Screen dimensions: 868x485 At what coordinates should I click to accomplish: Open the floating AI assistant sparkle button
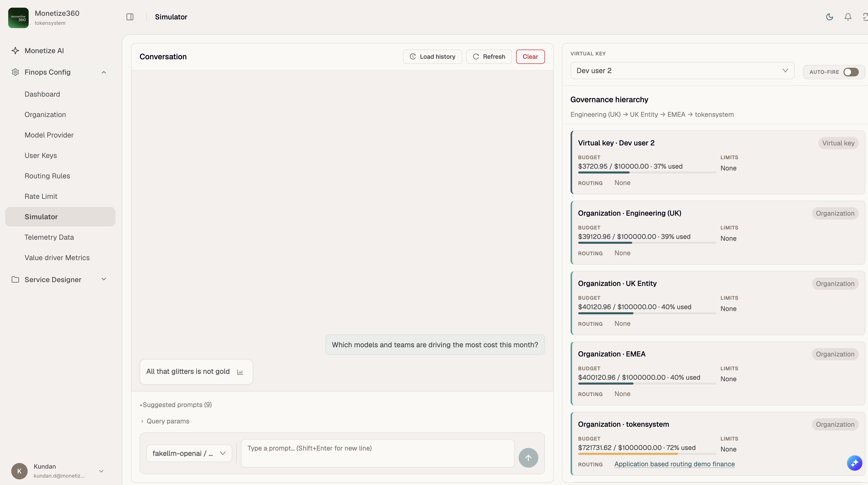[854, 463]
